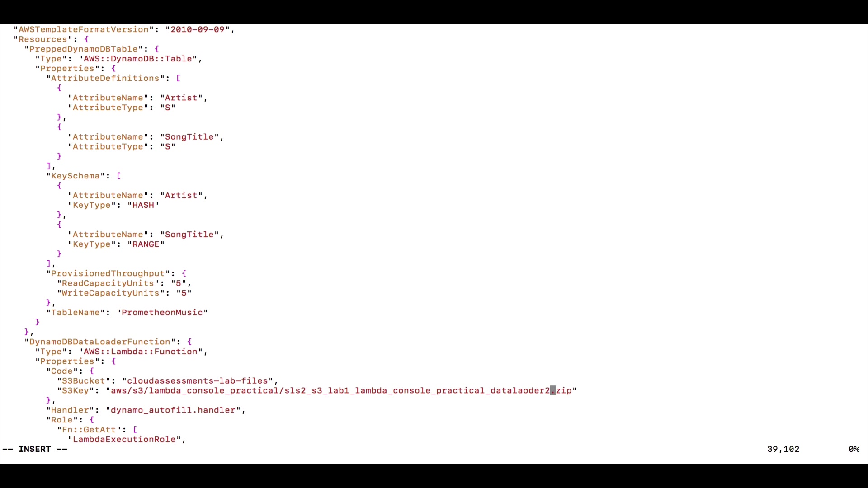Select the "AttributeDefinitions" key
Image resolution: width=868 pixels, height=488 pixels.
point(105,78)
